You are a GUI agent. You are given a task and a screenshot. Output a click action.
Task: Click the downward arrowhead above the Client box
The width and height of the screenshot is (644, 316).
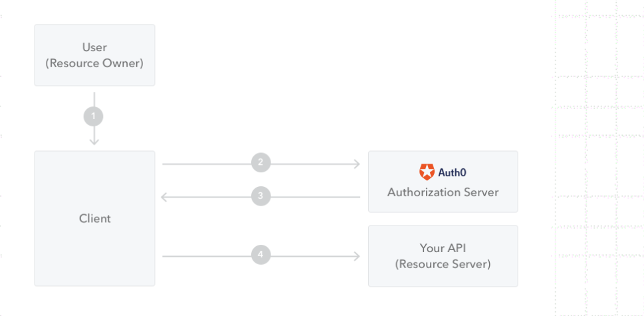pyautogui.click(x=94, y=141)
